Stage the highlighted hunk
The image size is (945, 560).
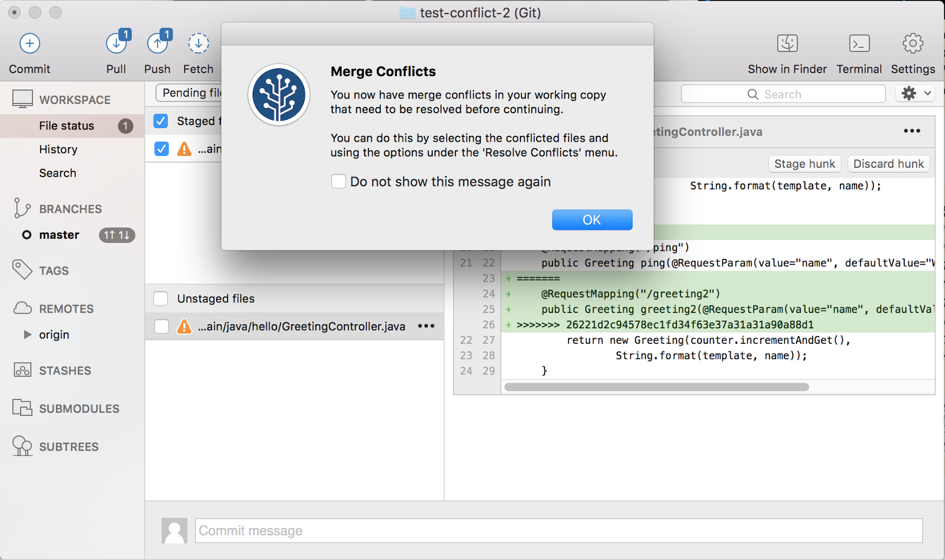click(804, 164)
